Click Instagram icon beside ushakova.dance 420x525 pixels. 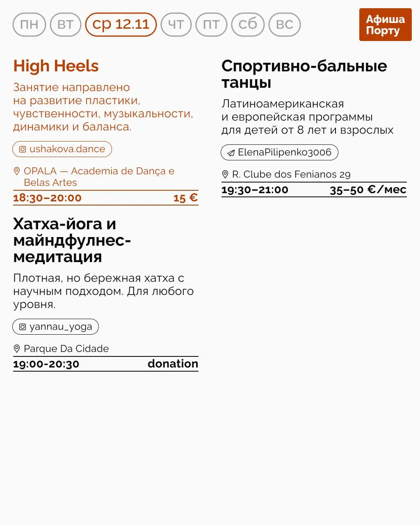pos(23,149)
